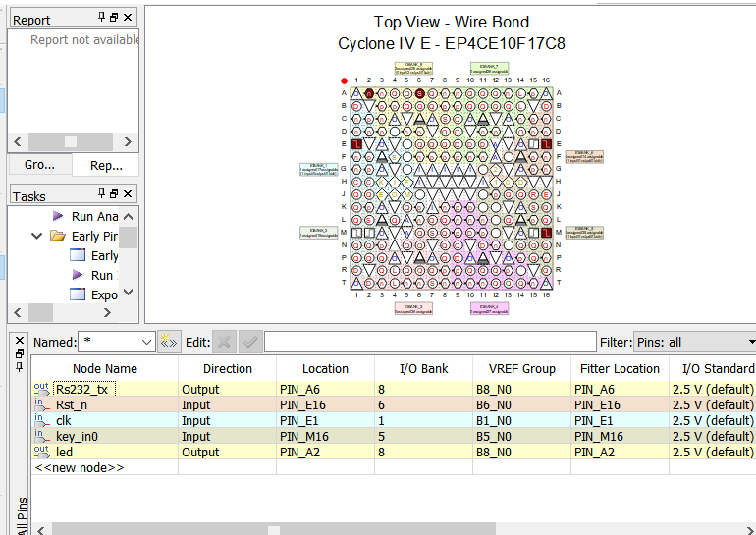
Task: Select the clk node row
Action: tap(394, 421)
